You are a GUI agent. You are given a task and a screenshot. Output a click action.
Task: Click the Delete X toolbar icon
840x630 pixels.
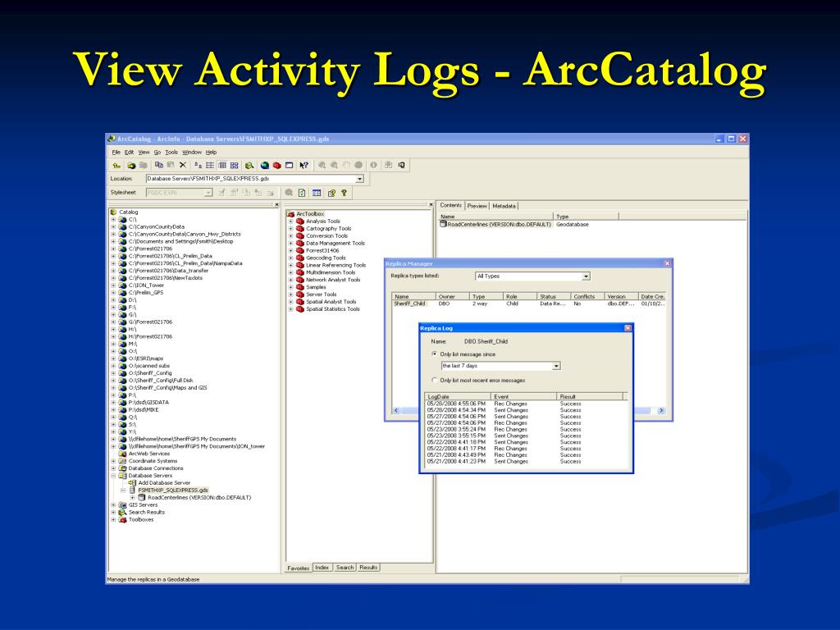tap(183, 166)
